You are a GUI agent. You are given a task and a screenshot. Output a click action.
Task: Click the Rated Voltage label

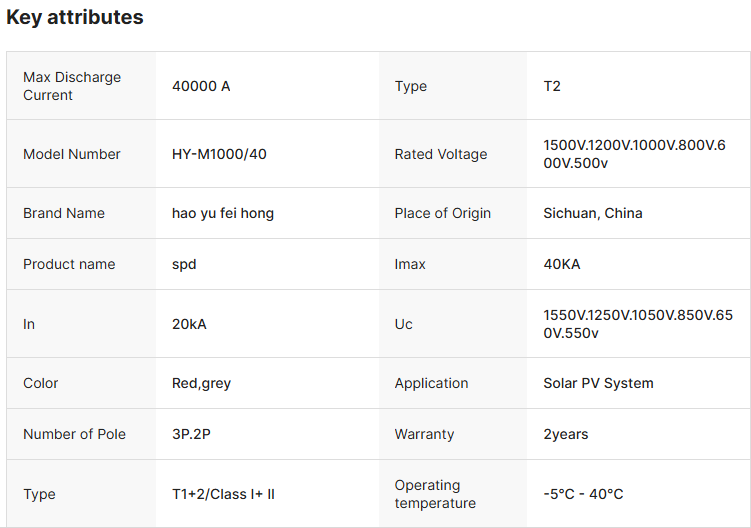[441, 154]
